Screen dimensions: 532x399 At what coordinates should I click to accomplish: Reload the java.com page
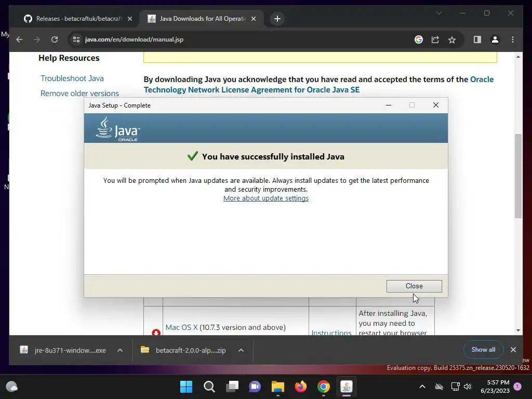[x=54, y=39]
